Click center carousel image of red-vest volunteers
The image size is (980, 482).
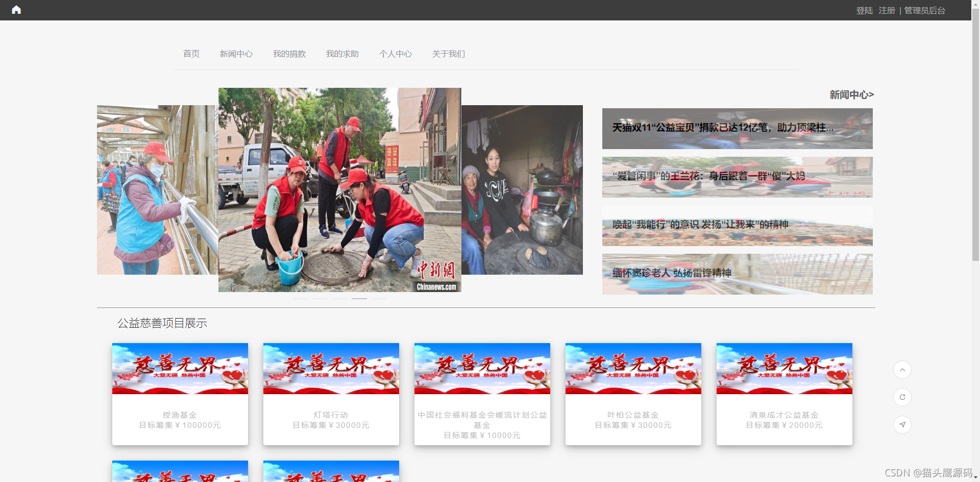[x=340, y=190]
